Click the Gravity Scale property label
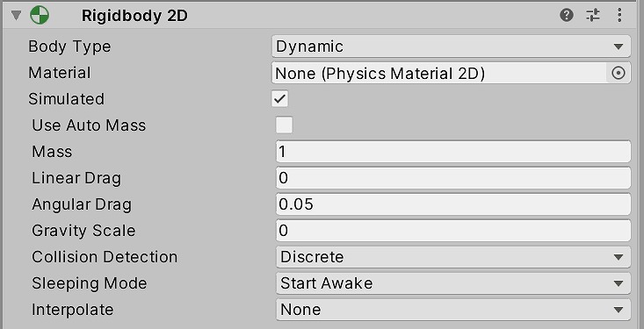The height and width of the screenshot is (329, 644). click(83, 231)
